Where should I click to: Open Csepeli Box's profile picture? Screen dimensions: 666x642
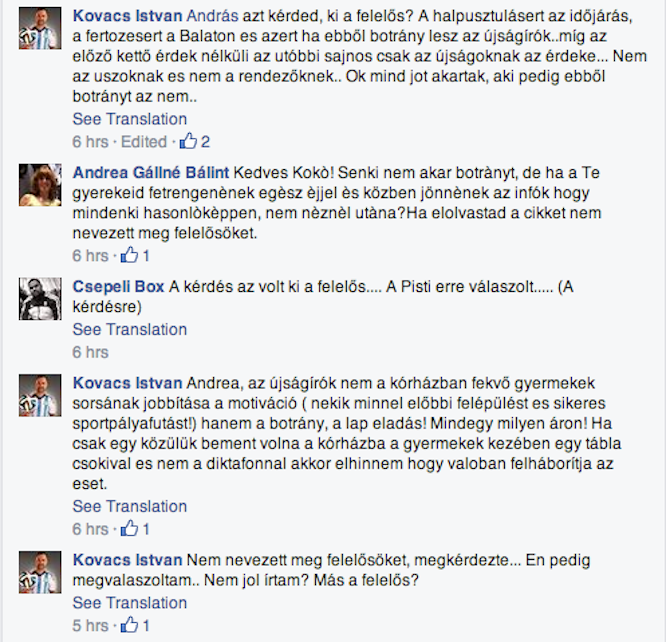tap(40, 299)
